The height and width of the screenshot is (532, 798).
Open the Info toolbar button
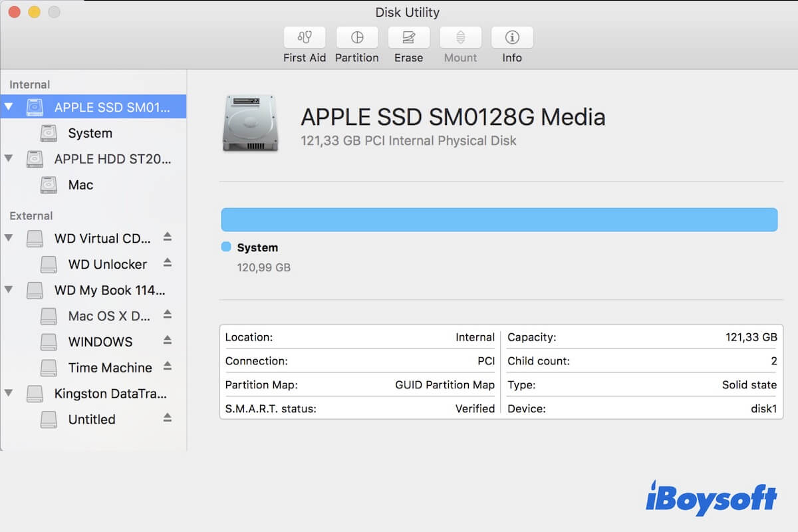coord(512,37)
